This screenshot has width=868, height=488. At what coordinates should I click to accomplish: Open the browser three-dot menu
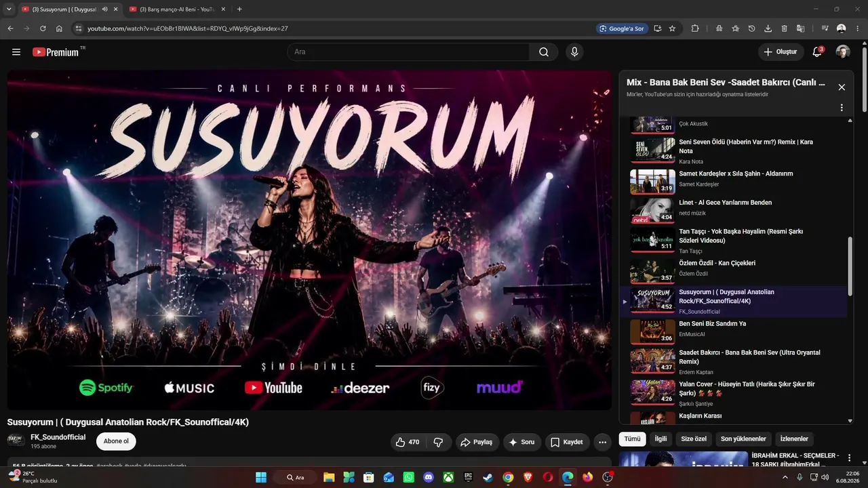[x=857, y=28]
